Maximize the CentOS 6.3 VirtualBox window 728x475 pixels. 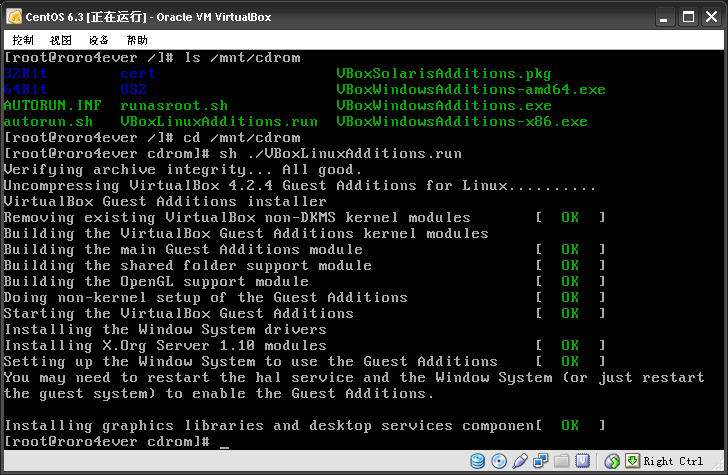point(688,17)
